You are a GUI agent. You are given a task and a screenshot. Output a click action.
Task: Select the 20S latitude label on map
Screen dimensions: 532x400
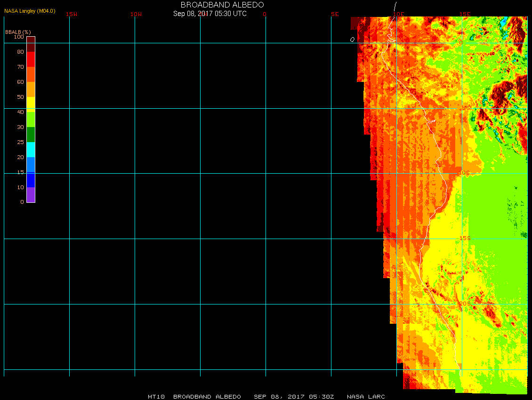pyautogui.click(x=464, y=304)
